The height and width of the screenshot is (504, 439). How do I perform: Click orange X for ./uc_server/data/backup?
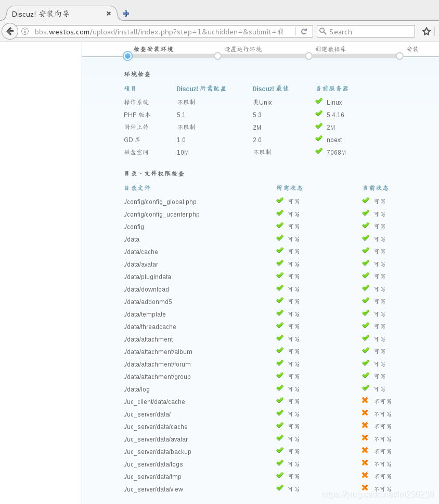pyautogui.click(x=365, y=450)
